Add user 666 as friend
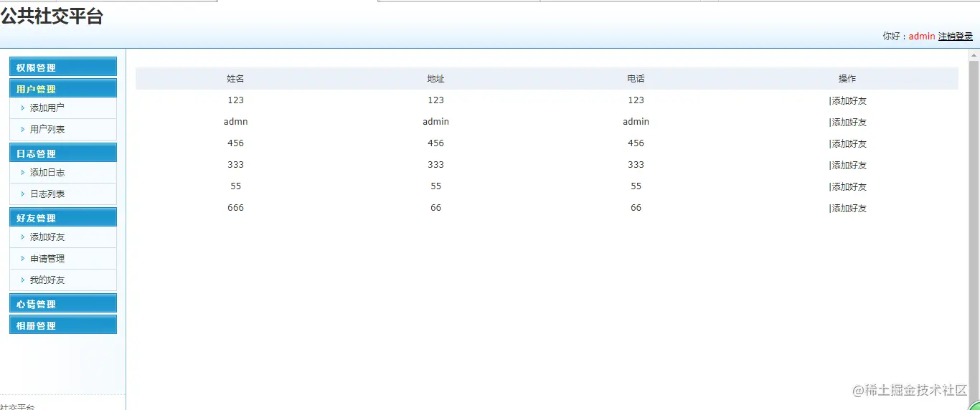 tap(849, 209)
